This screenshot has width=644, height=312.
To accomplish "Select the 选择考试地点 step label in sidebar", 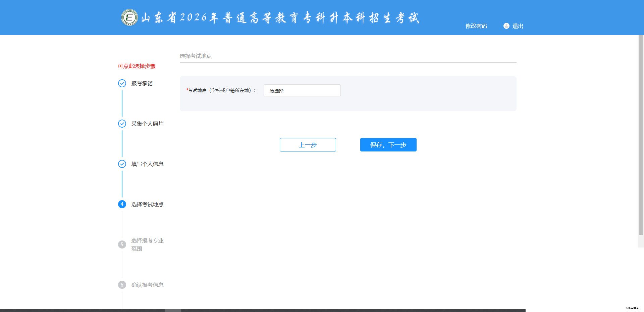I will click(x=147, y=204).
